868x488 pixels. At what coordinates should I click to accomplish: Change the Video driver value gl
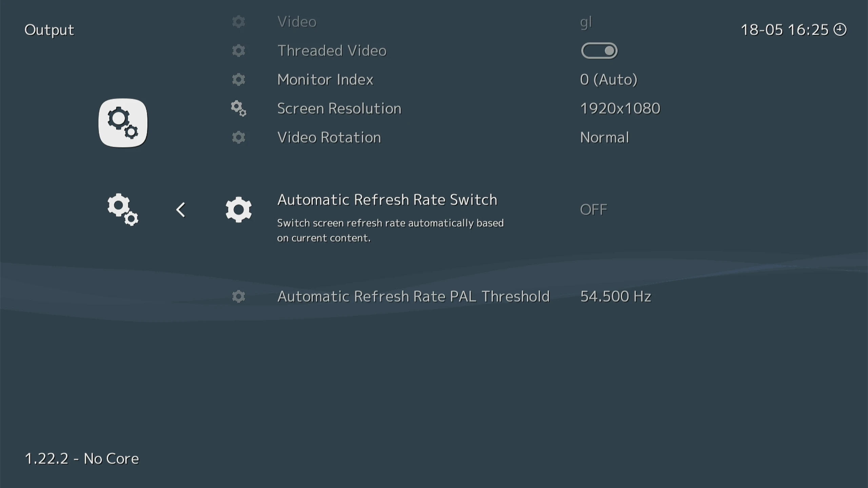click(586, 22)
